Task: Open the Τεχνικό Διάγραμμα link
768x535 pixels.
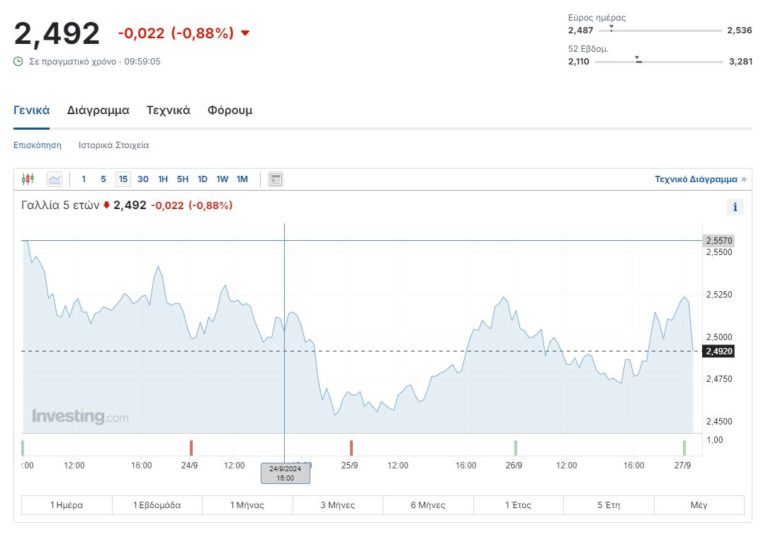Action: [x=699, y=179]
